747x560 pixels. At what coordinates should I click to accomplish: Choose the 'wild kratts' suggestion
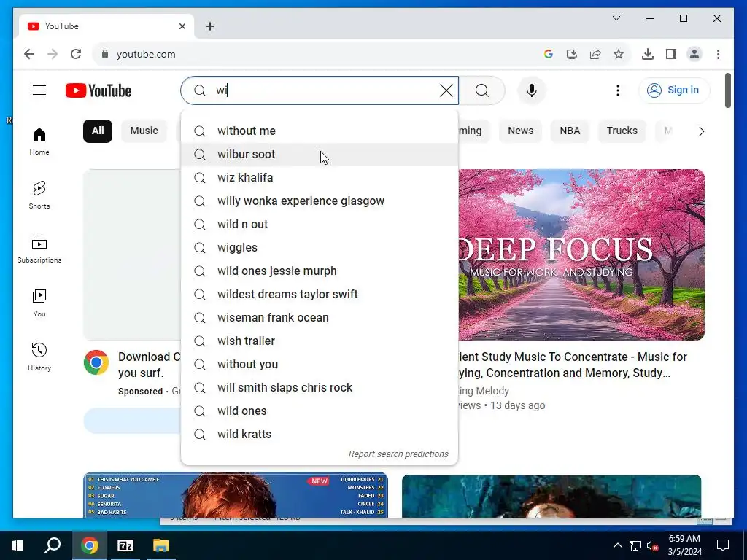click(320, 435)
